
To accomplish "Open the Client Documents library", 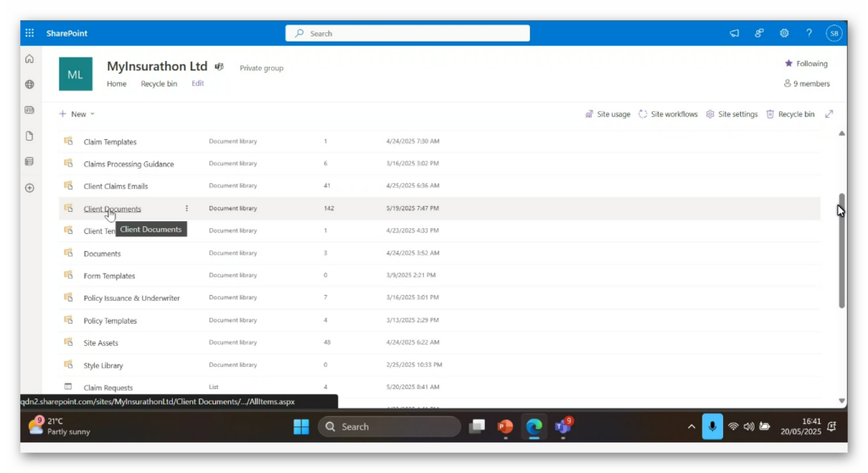I will (x=113, y=209).
